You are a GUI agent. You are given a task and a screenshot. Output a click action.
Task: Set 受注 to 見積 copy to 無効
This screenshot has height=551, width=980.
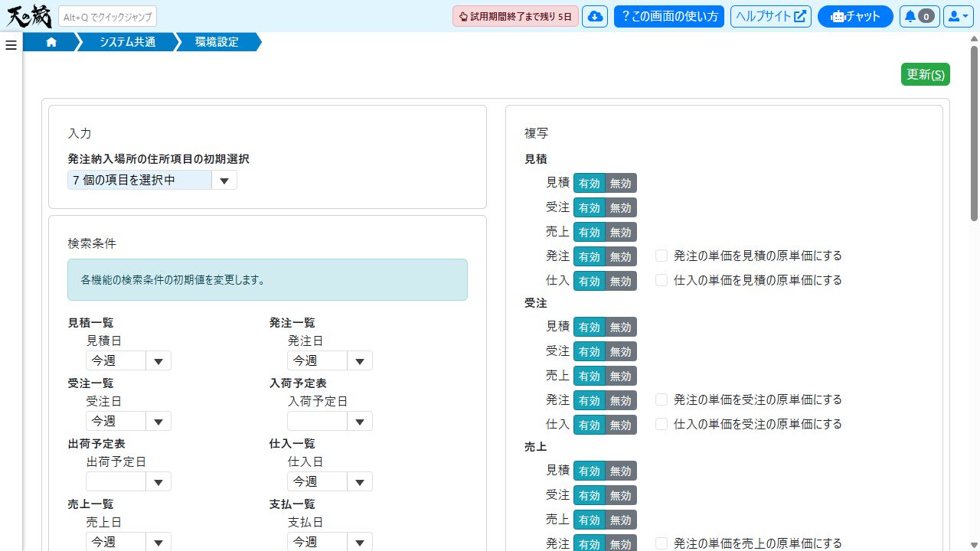(621, 327)
